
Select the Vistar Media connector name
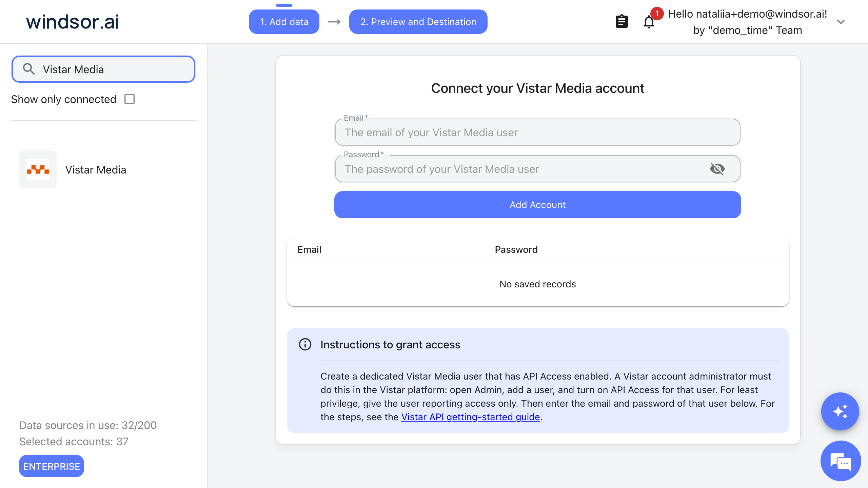coord(96,169)
